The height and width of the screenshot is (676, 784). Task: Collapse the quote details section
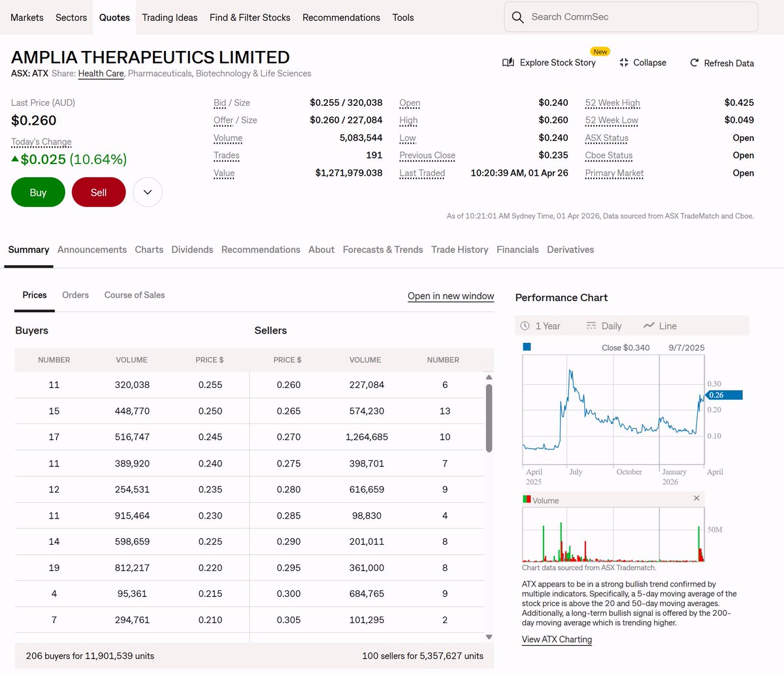pyautogui.click(x=643, y=63)
